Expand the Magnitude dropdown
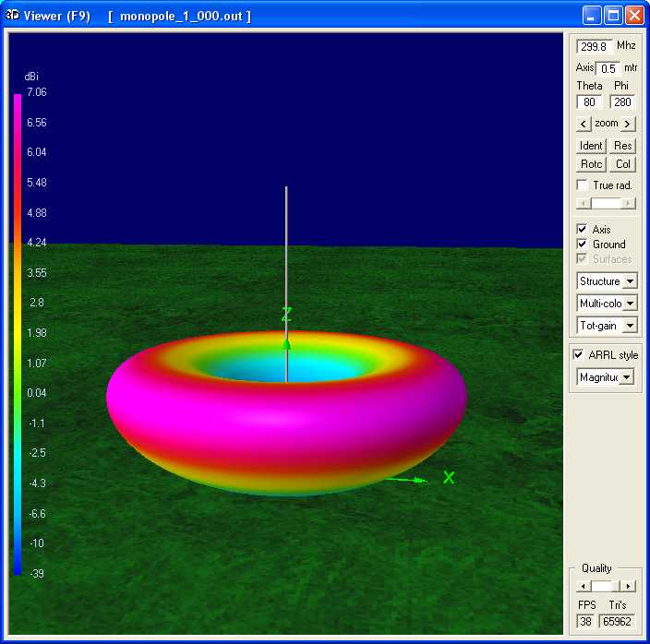The height and width of the screenshot is (644, 650). click(x=626, y=376)
